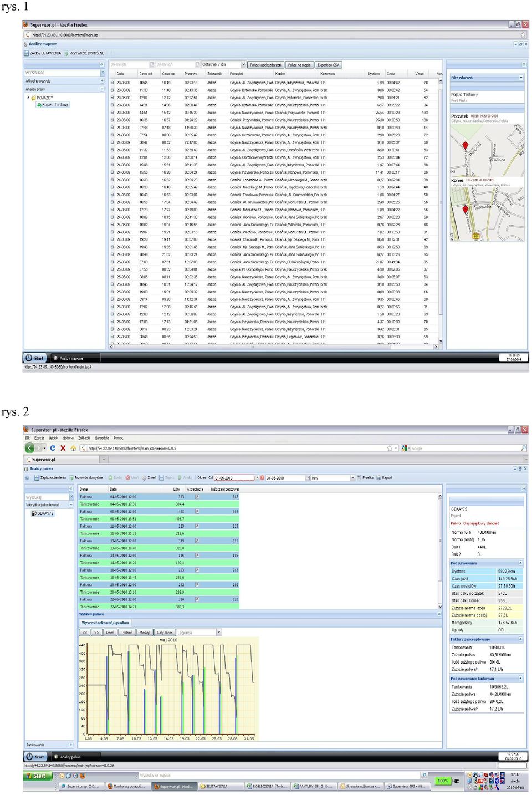Click the Windows Start button on the taskbar
This screenshot has height=795, width=532.
[37, 776]
